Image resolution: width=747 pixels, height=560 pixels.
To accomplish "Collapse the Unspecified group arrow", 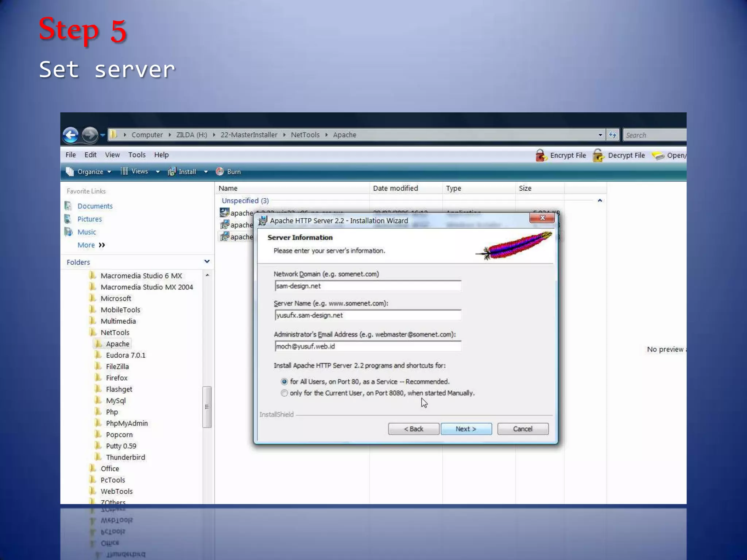I will 600,201.
